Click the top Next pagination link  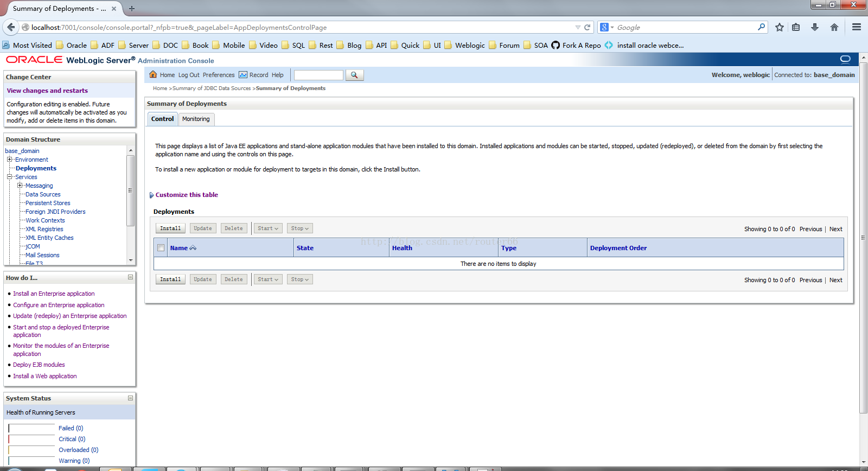pyautogui.click(x=836, y=229)
